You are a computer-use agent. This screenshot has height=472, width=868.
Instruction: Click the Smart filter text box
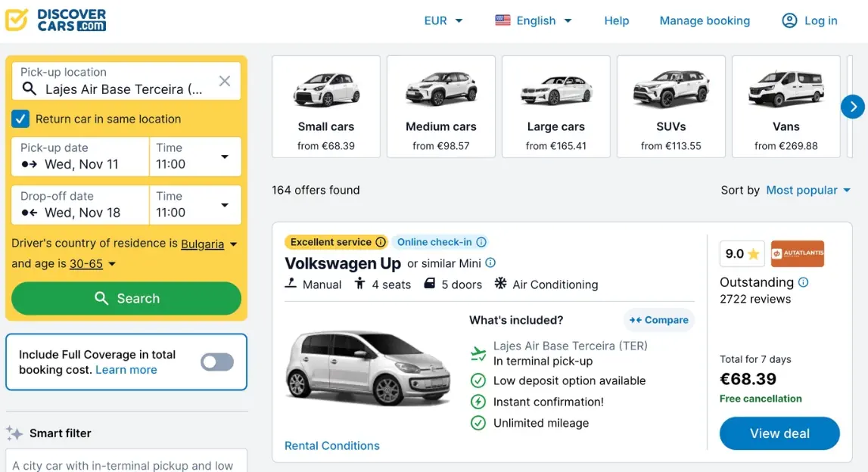126,461
